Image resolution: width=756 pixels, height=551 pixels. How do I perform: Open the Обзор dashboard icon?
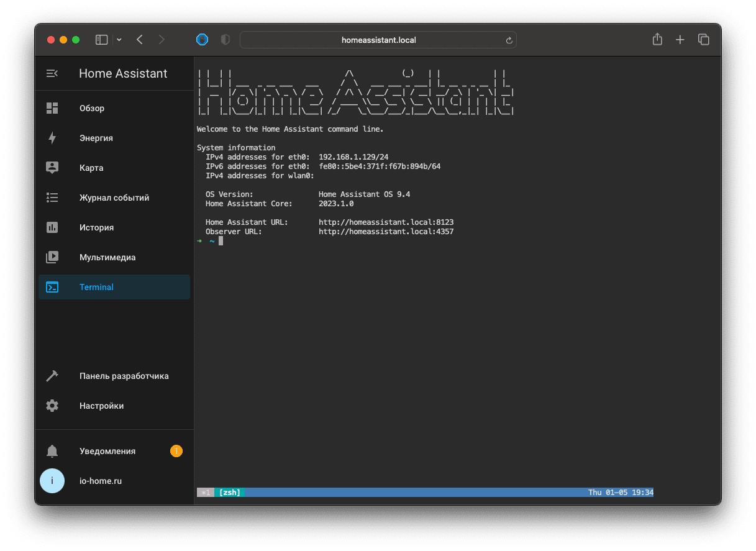[52, 107]
